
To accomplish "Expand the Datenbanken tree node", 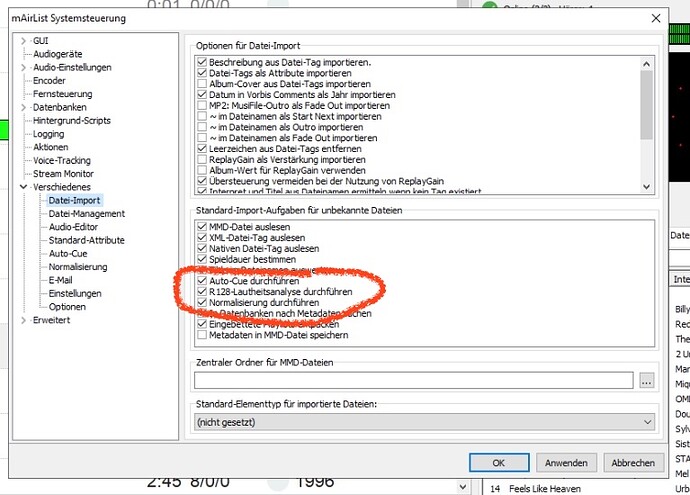I will pos(23,107).
